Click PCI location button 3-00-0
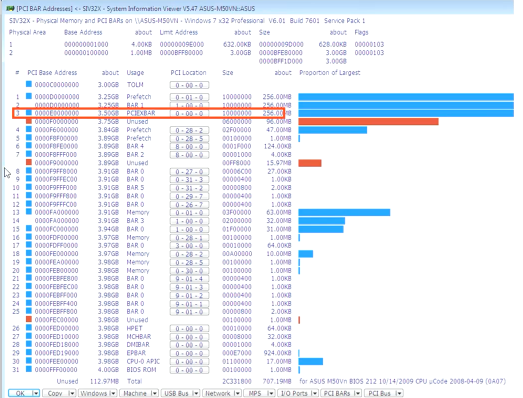Viewport: 523px width, 398px height. click(x=189, y=246)
